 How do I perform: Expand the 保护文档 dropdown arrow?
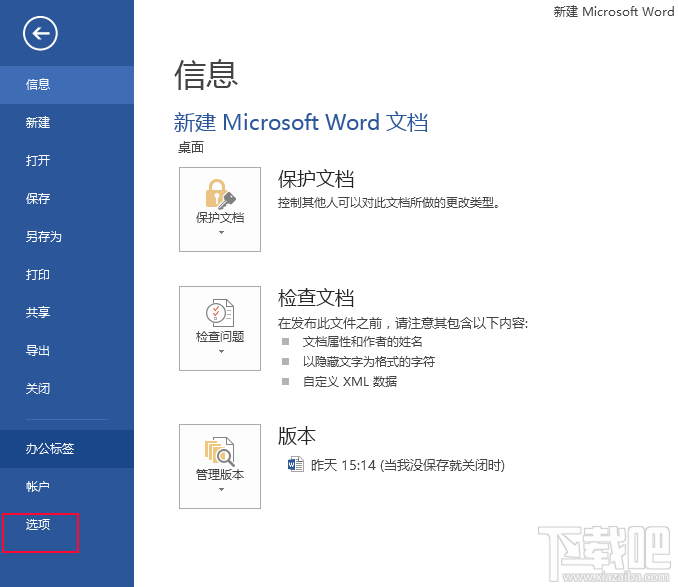(221, 233)
